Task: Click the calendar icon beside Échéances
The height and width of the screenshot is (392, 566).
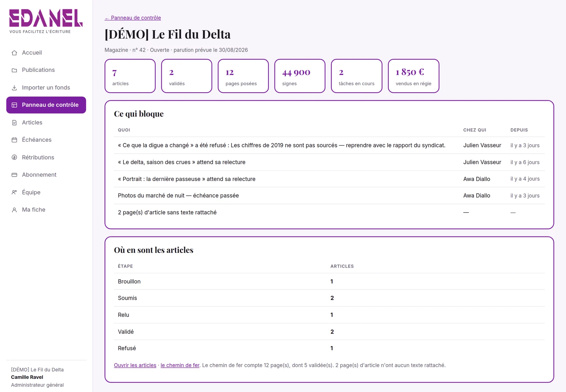Action: point(14,140)
